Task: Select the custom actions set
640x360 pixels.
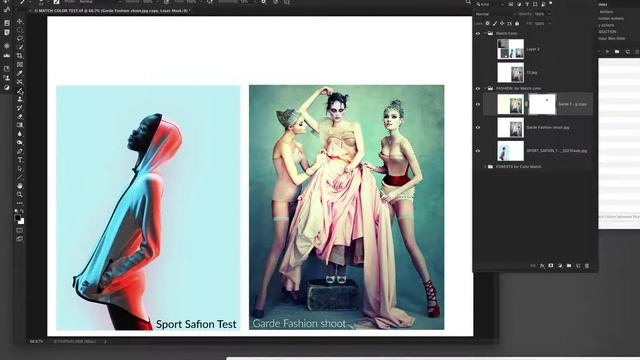Action: 611,18
